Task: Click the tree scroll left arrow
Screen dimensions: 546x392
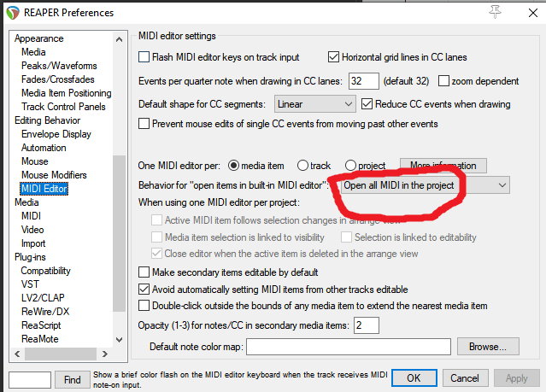Action: pos(17,354)
